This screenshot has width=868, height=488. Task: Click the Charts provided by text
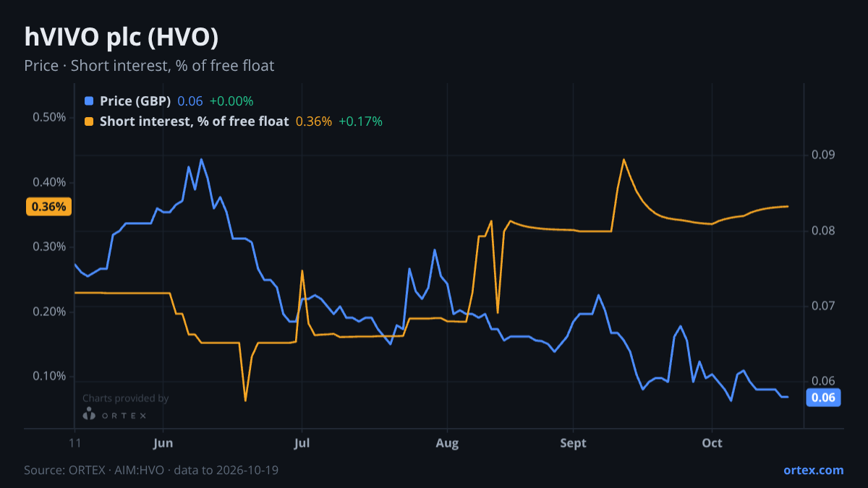click(x=125, y=398)
